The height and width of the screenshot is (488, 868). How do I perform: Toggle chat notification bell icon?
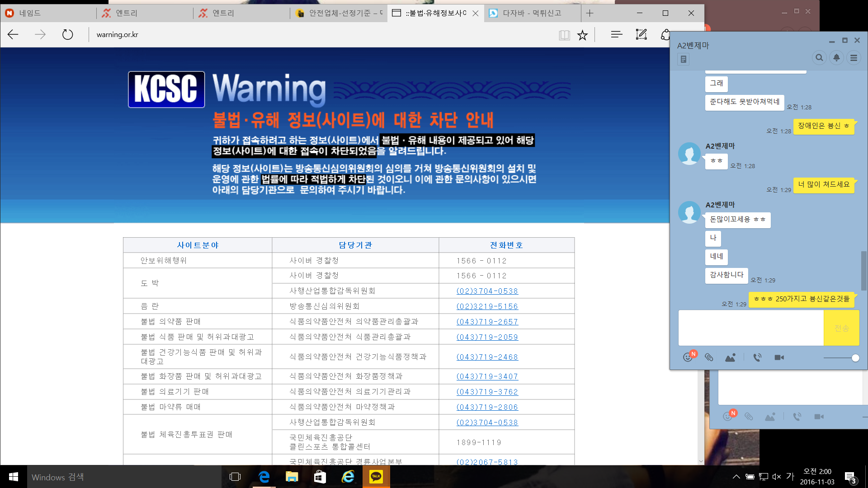tap(836, 58)
